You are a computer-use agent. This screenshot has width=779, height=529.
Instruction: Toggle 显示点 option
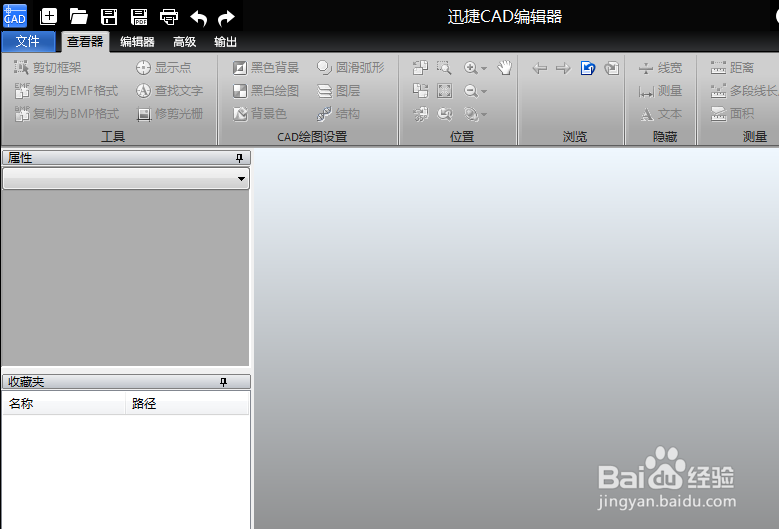click(163, 68)
